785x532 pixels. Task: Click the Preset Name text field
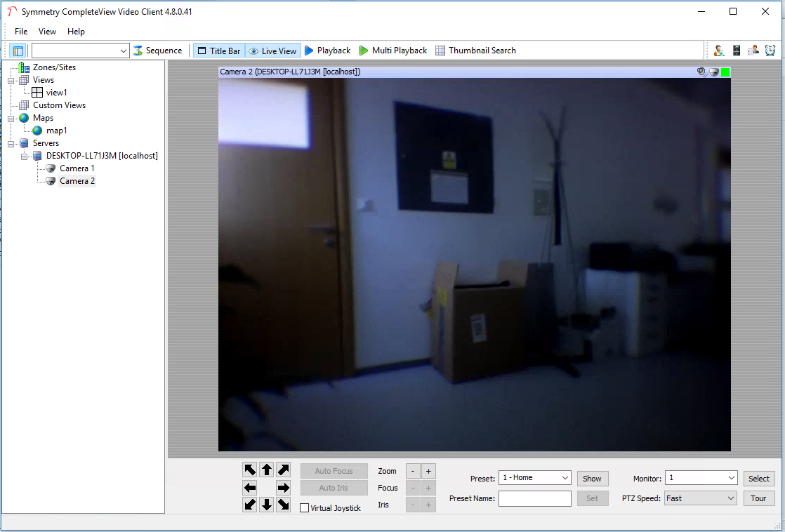(x=534, y=498)
